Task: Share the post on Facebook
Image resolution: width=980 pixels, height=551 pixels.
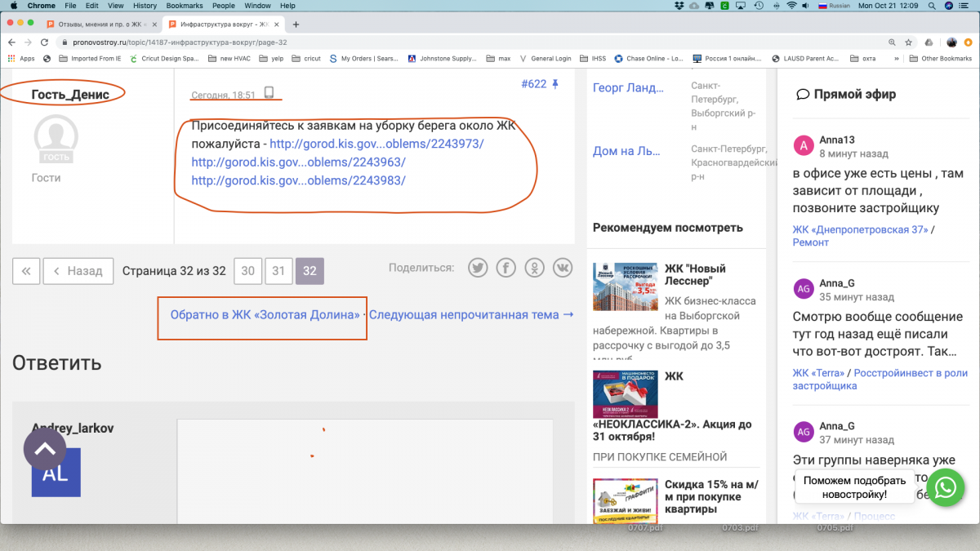Action: [x=506, y=268]
